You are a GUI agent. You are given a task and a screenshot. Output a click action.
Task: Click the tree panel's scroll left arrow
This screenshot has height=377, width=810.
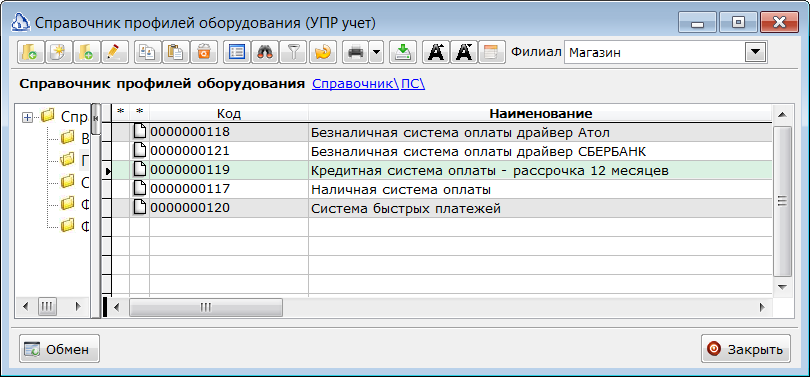point(26,307)
